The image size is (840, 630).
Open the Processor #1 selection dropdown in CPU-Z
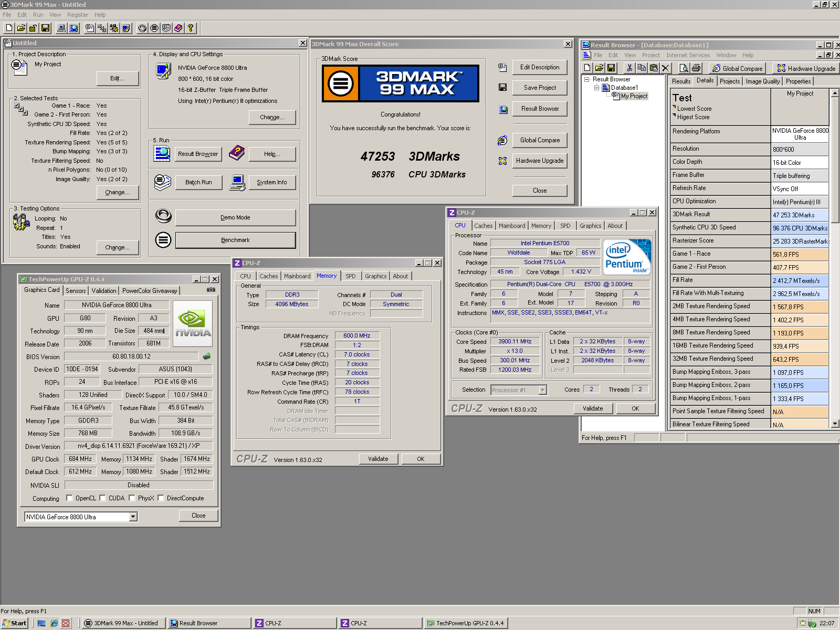[543, 390]
